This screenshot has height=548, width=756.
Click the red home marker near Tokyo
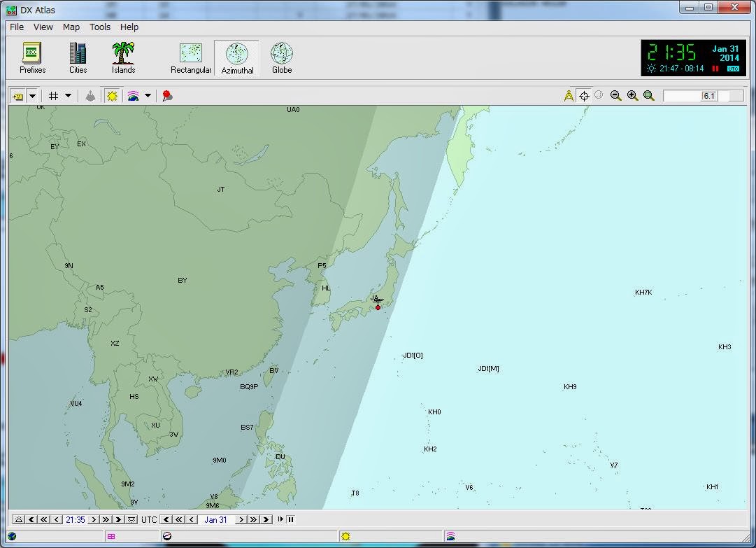click(378, 307)
